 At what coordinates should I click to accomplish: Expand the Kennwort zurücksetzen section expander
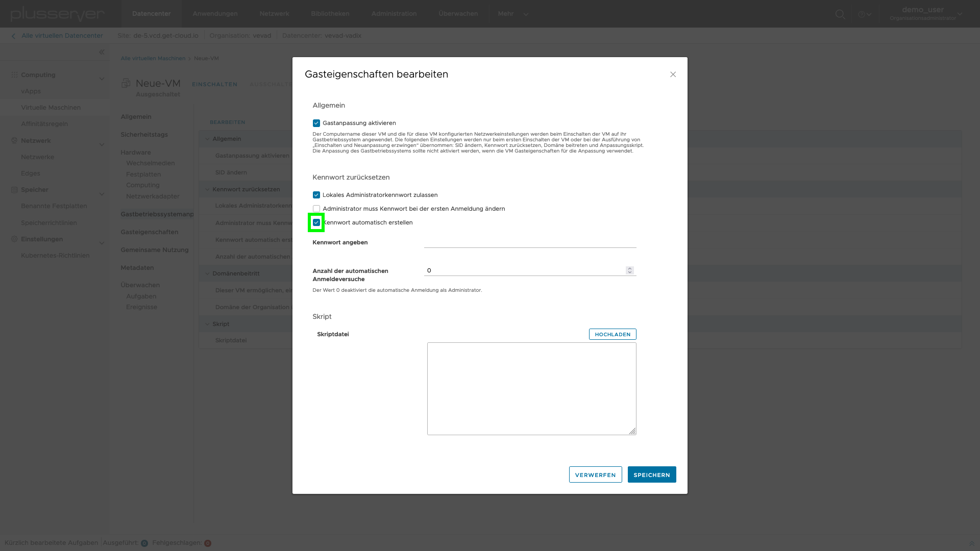207,189
